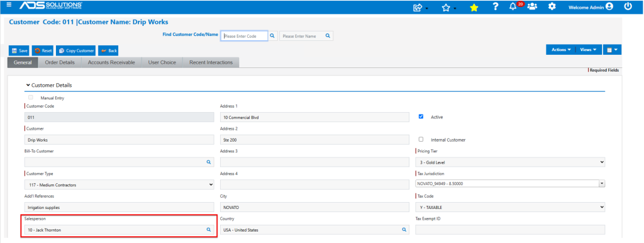Click the Tax Exempt ID field
644x243 pixels.
pyautogui.click(x=511, y=230)
